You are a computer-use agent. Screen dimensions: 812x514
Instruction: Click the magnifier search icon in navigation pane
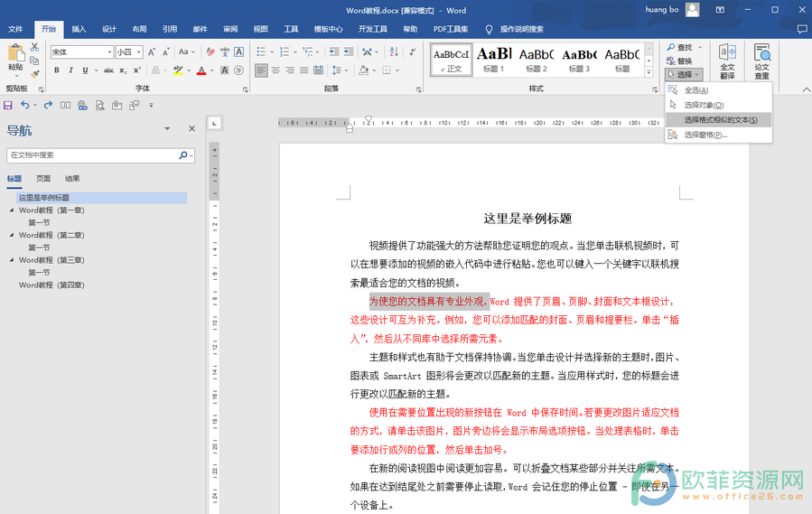182,155
